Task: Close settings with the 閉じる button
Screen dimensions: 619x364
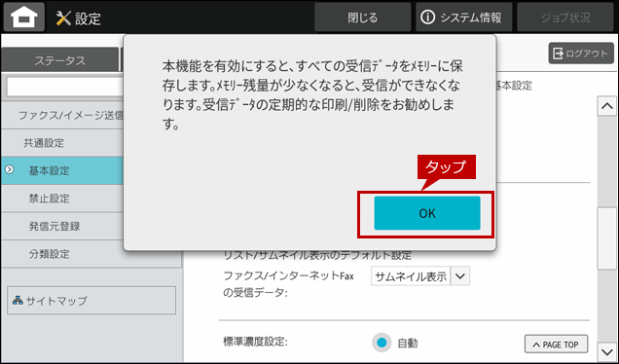Action: 362,18
